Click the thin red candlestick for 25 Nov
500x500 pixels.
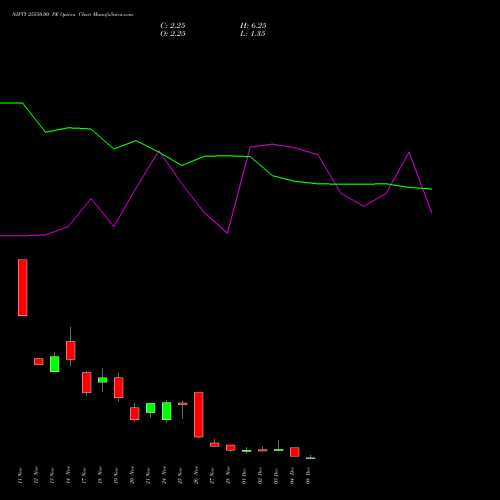pos(183,404)
